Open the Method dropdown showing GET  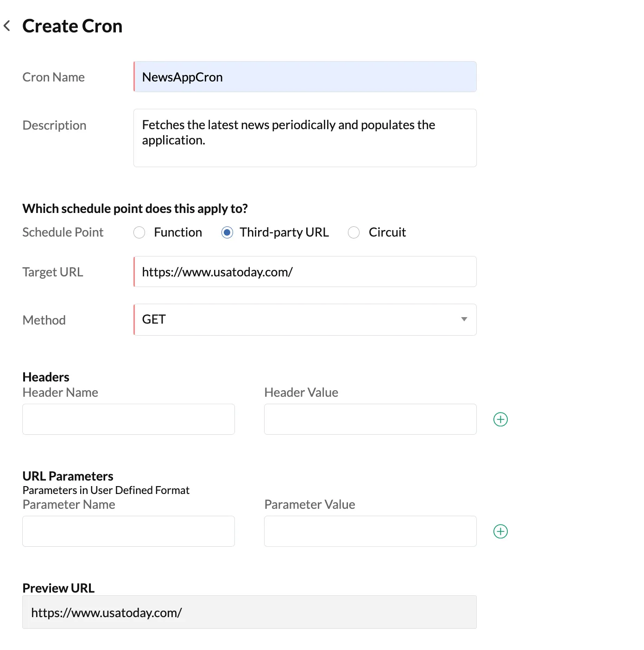[305, 319]
